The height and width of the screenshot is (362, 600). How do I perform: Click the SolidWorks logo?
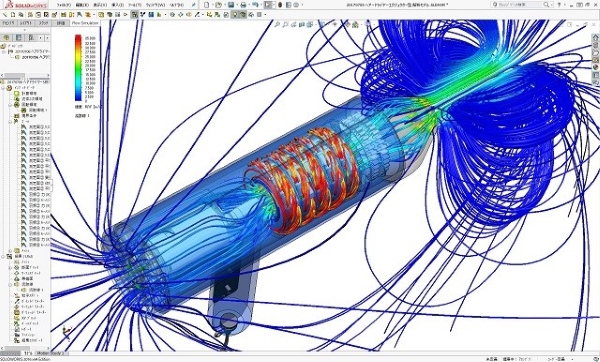[25, 5]
